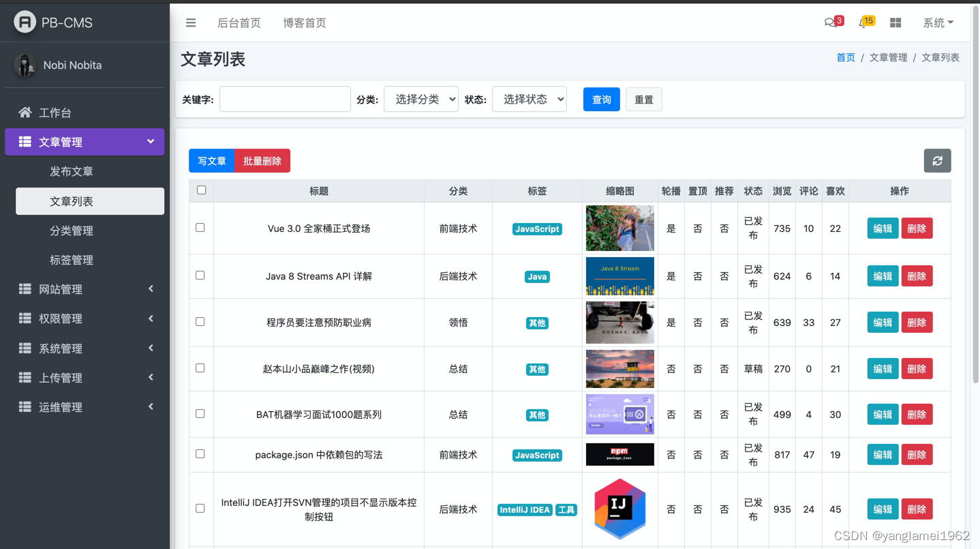The height and width of the screenshot is (549, 980).
Task: Collapse the 文章管理 menu chevron
Action: [151, 142]
